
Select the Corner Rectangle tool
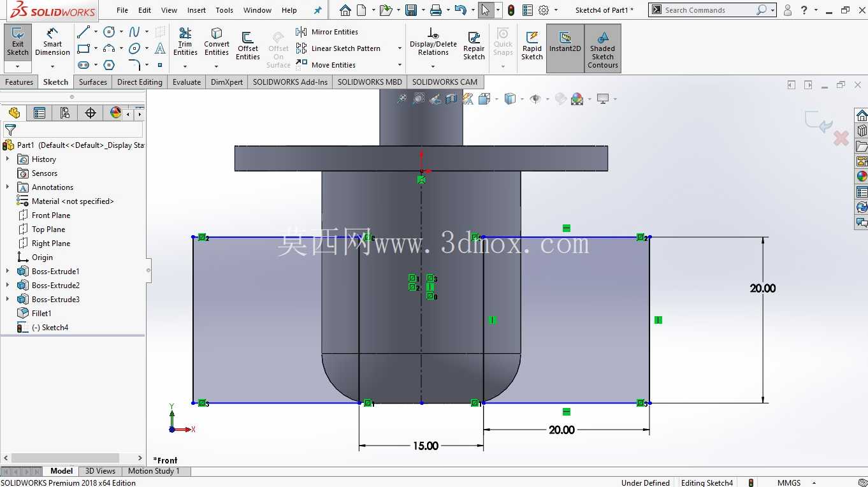pyautogui.click(x=83, y=48)
